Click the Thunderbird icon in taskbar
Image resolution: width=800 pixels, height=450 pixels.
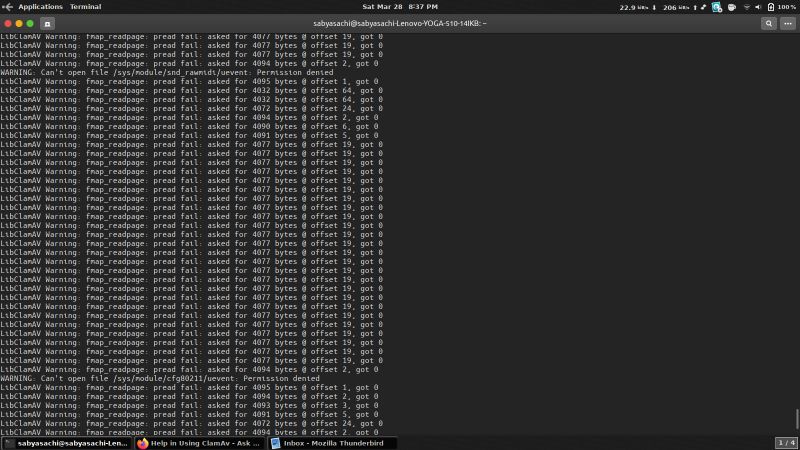(x=276, y=443)
